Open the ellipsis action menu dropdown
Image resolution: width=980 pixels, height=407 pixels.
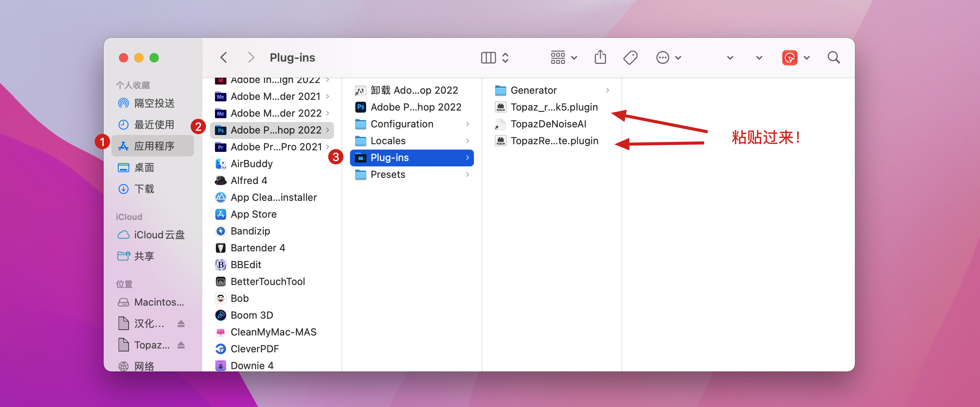point(668,58)
